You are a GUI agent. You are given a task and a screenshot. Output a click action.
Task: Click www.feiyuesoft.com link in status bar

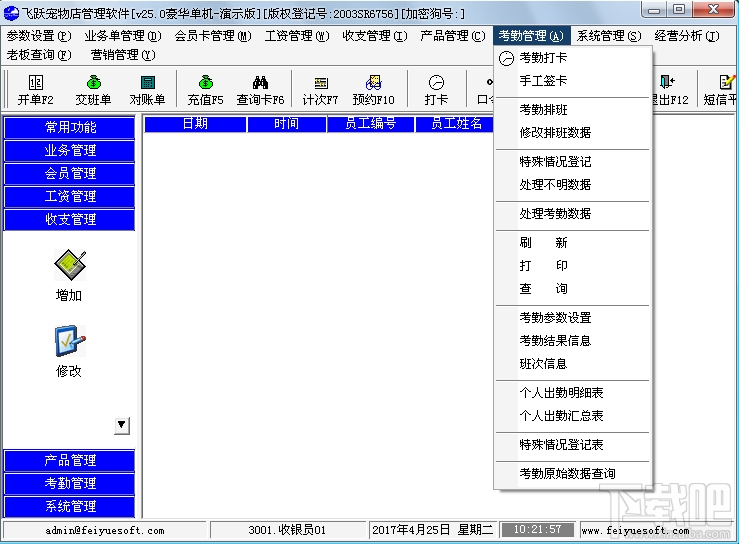click(x=635, y=531)
